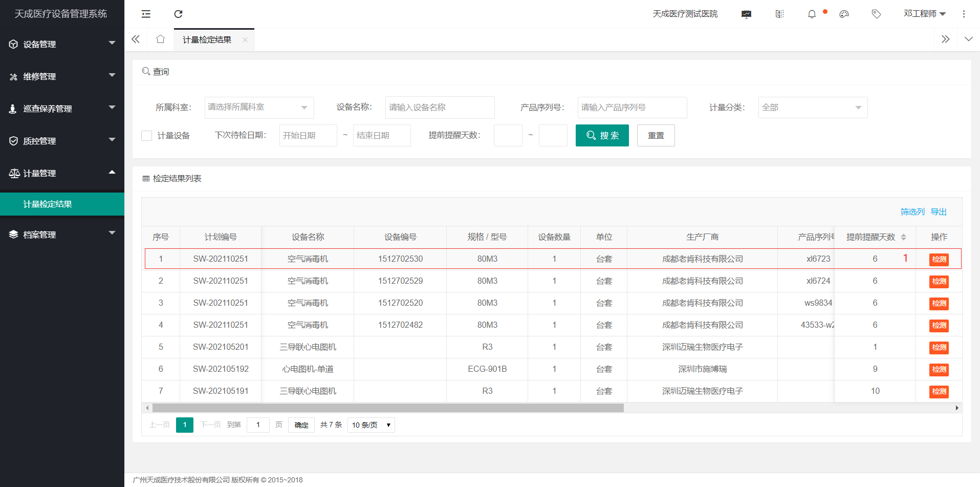This screenshot has height=487, width=980.
Task: Open the 计量分类 dropdown
Action: [813, 108]
